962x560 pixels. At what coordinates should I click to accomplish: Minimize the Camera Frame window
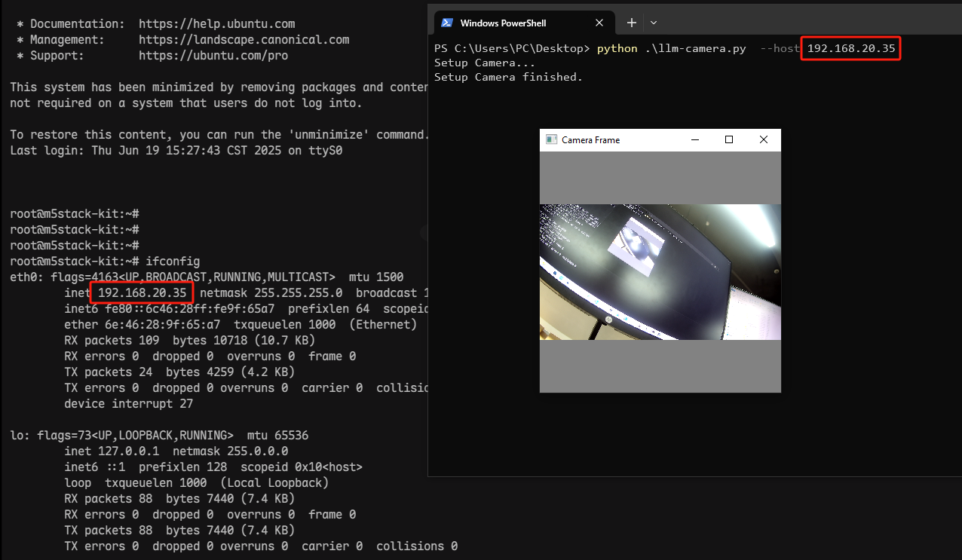coord(694,139)
